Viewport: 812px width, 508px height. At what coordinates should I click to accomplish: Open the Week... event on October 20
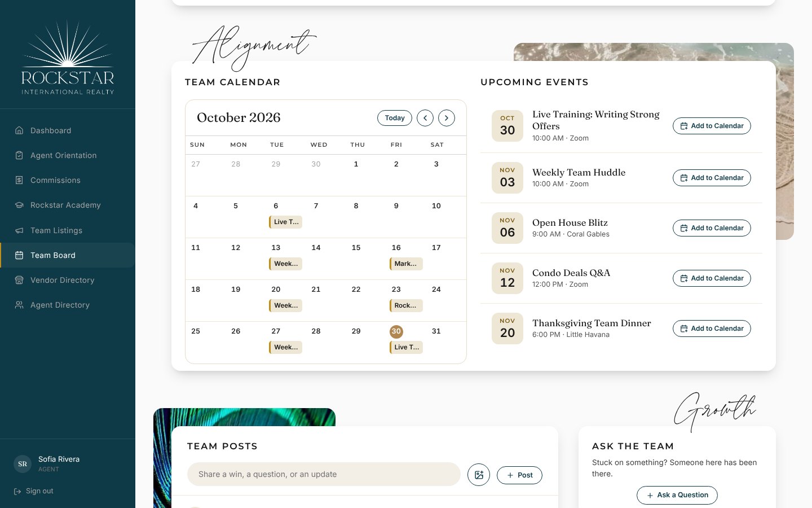(286, 305)
